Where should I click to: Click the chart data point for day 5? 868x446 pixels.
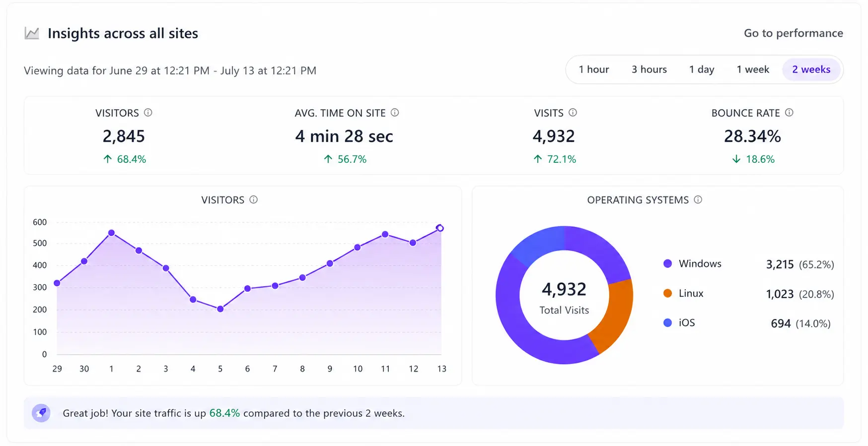click(220, 309)
